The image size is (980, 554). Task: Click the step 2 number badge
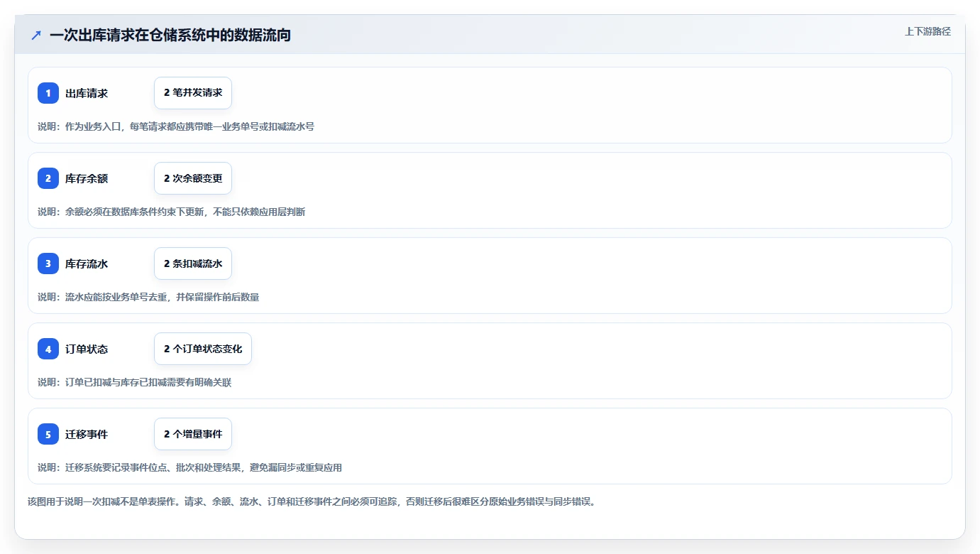tap(48, 178)
